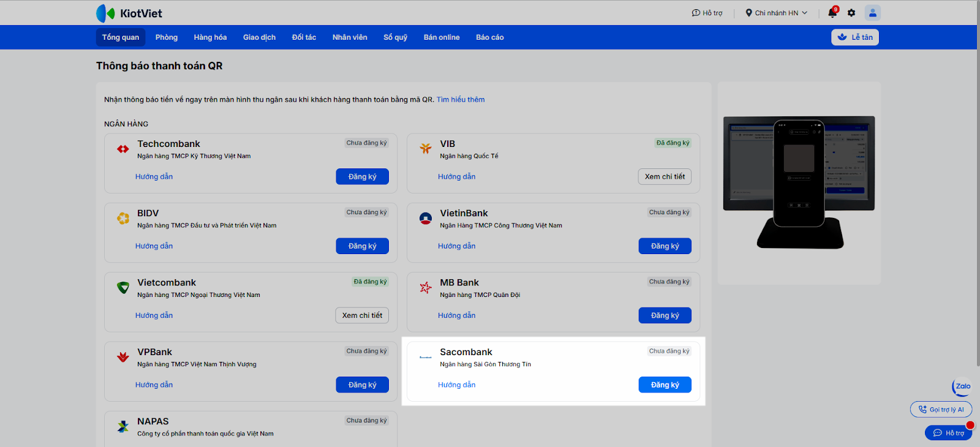View VIB details with Xem chi tiết
Image resolution: width=980 pixels, height=447 pixels.
(x=665, y=176)
